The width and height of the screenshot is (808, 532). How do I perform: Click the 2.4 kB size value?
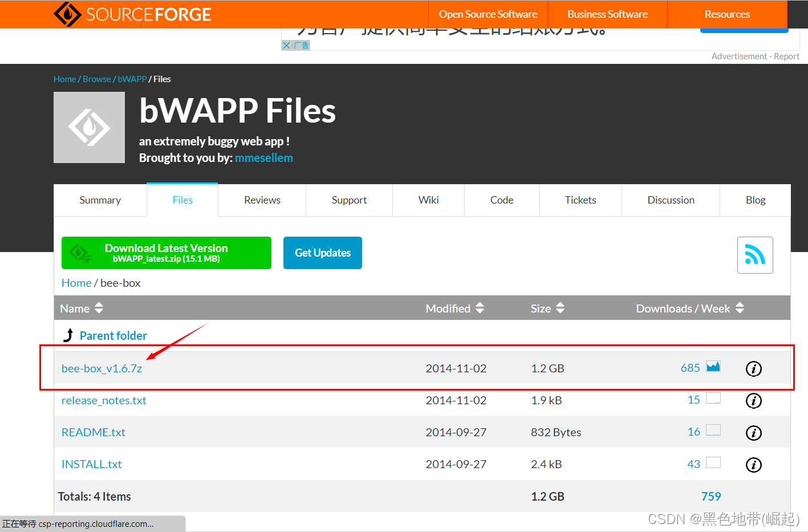[546, 464]
